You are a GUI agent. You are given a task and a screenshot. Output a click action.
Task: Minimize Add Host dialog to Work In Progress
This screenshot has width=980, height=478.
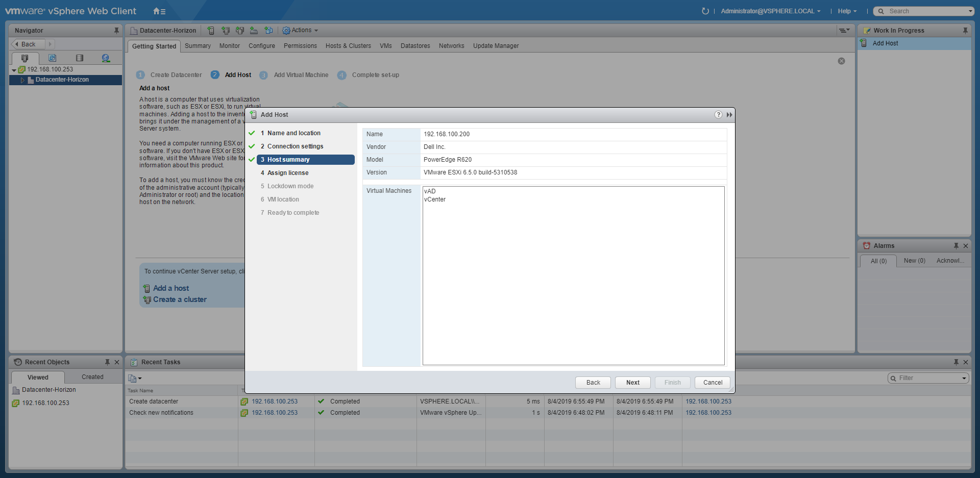click(x=729, y=115)
